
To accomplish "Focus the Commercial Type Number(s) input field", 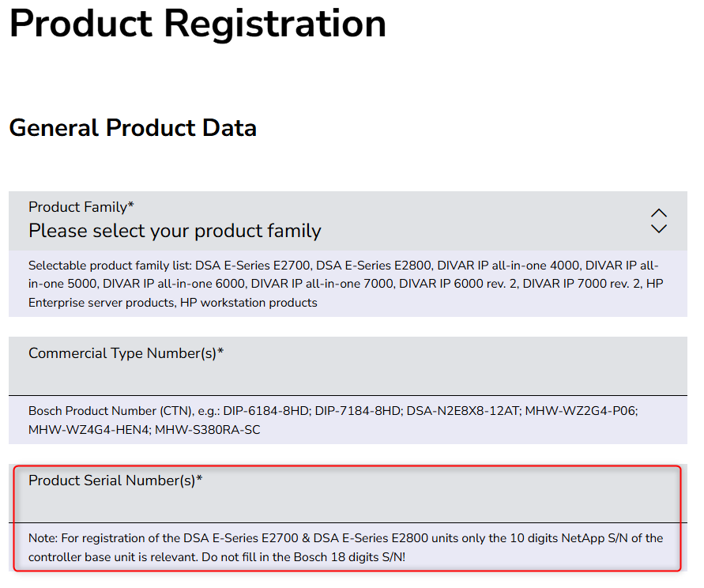I will click(x=348, y=378).
